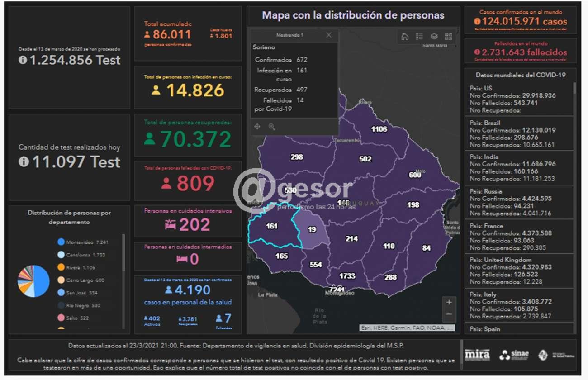Screen dimensions: 588x380
Task: Click the world data list scrollbar
Action: pos(575,88)
